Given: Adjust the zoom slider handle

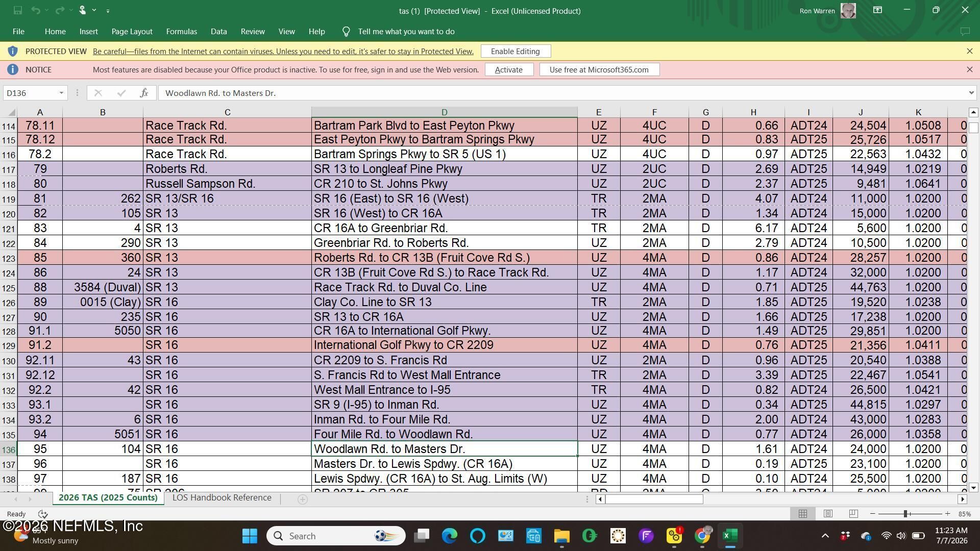Looking at the screenshot, I should 905,514.
